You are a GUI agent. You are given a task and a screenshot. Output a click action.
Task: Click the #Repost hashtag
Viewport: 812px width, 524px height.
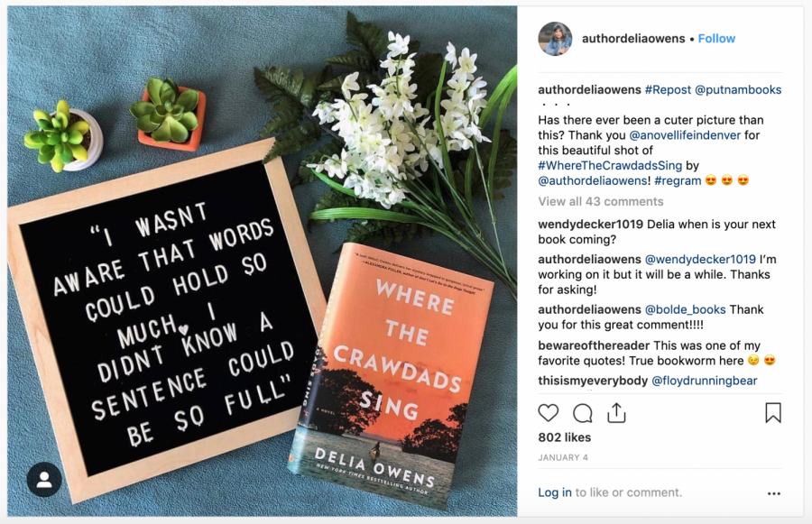coord(667,89)
